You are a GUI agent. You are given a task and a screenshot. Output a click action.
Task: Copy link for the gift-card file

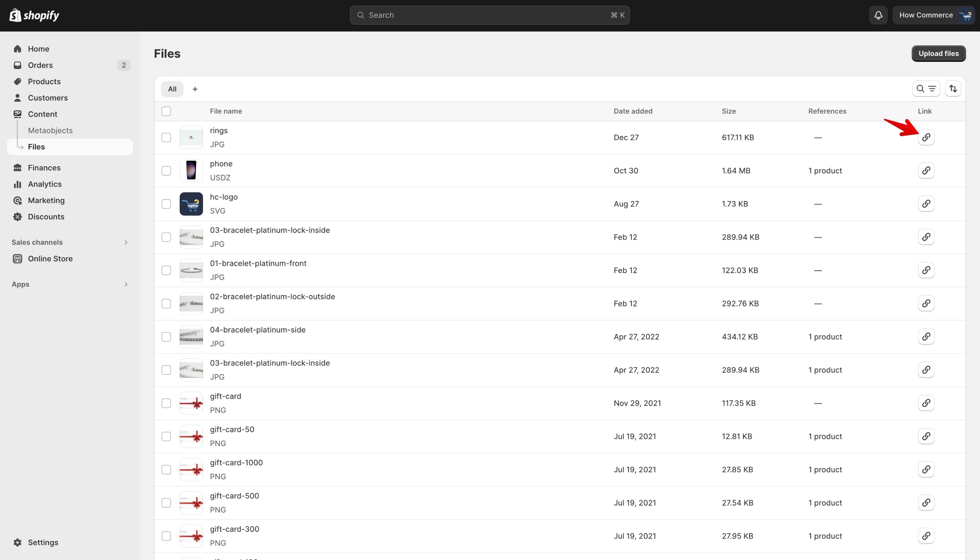point(926,403)
